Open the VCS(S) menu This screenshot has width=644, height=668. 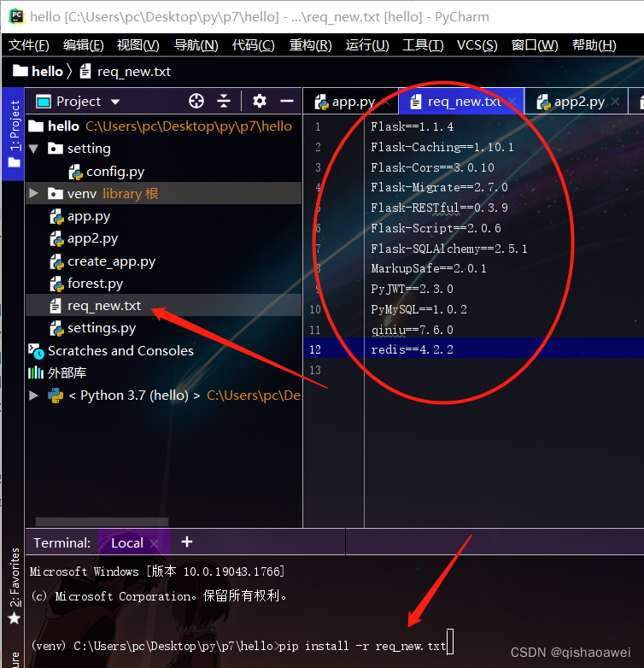pyautogui.click(x=477, y=45)
